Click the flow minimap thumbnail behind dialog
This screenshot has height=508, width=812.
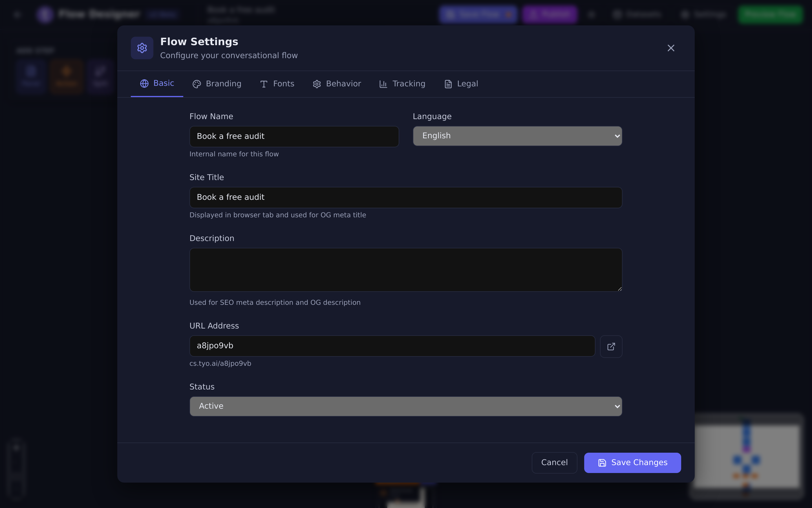click(746, 456)
